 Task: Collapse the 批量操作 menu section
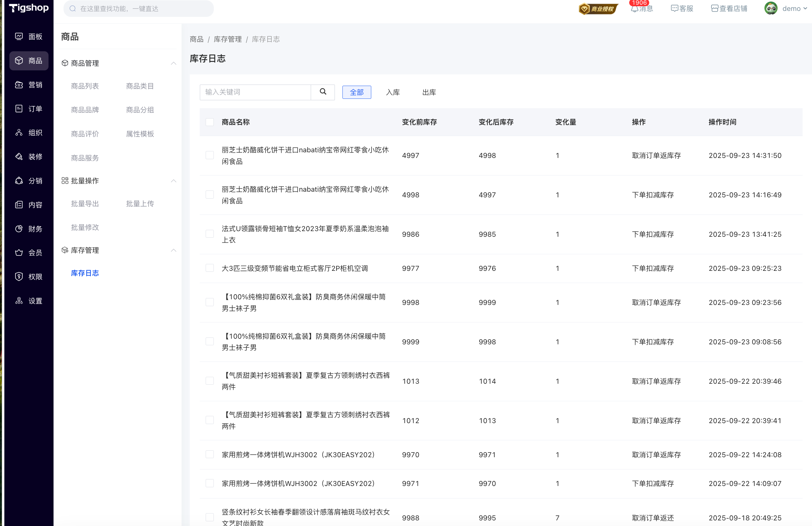click(x=174, y=181)
